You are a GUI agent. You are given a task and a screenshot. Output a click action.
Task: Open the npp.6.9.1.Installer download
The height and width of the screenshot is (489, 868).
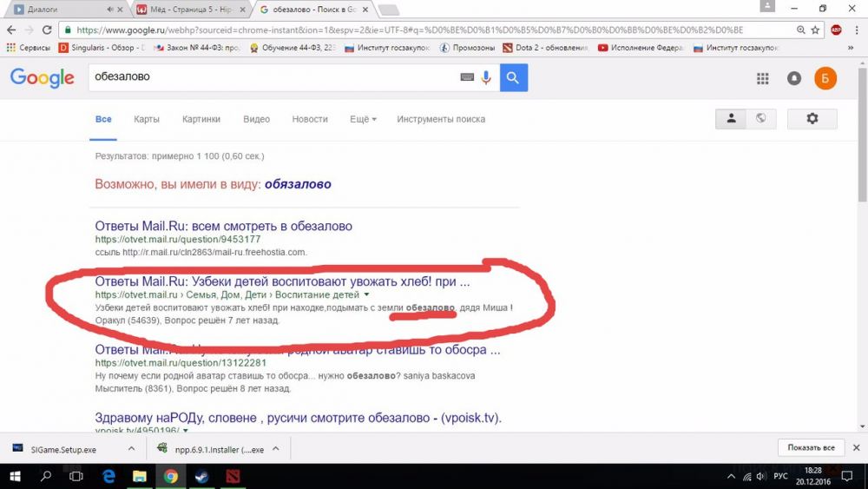(210, 449)
